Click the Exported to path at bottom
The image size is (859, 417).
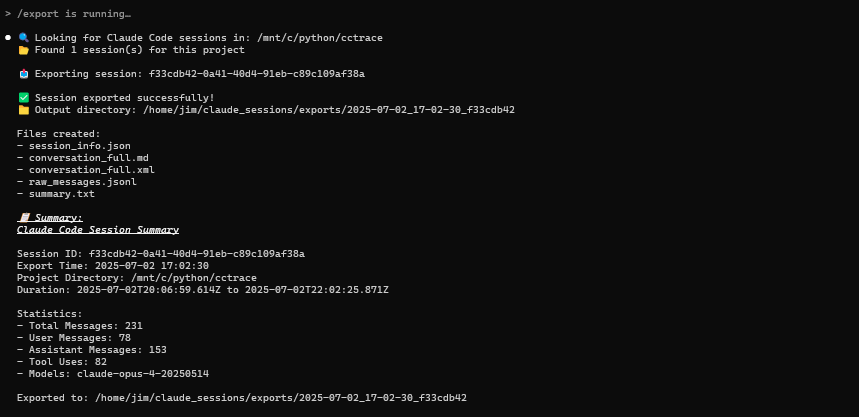(281, 398)
